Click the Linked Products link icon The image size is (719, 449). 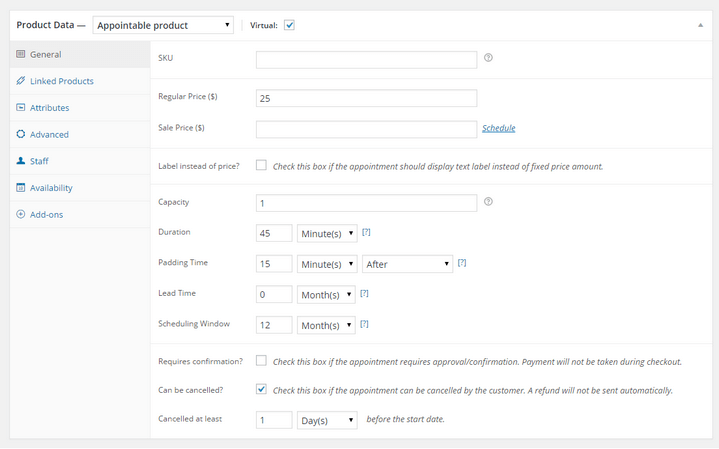pyautogui.click(x=21, y=81)
